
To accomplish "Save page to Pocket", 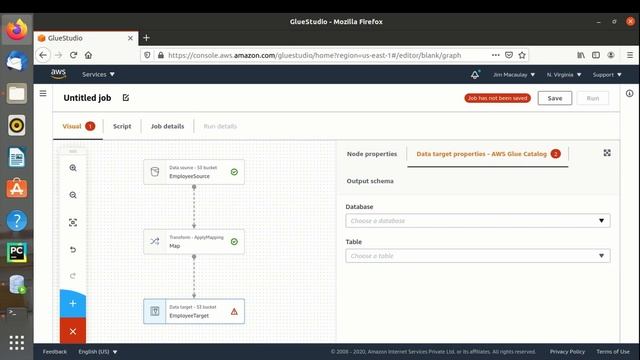I will [509, 55].
